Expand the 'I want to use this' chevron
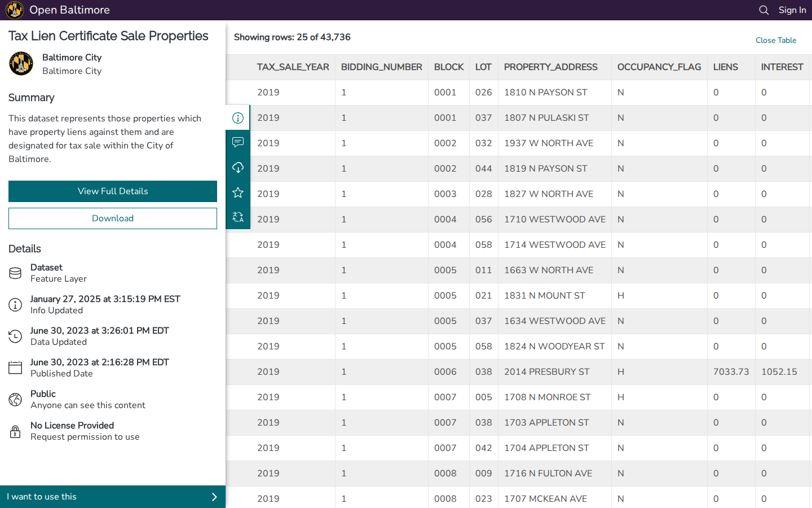 coord(214,497)
